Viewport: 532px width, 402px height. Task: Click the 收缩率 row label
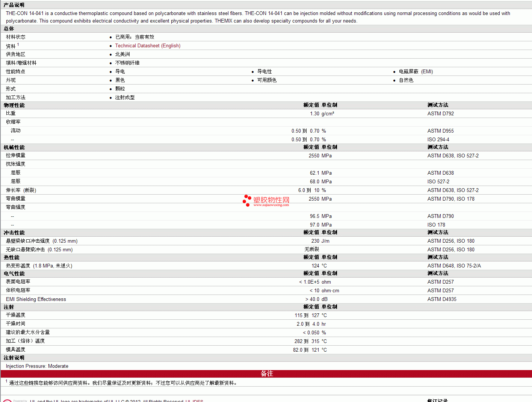pos(13,122)
